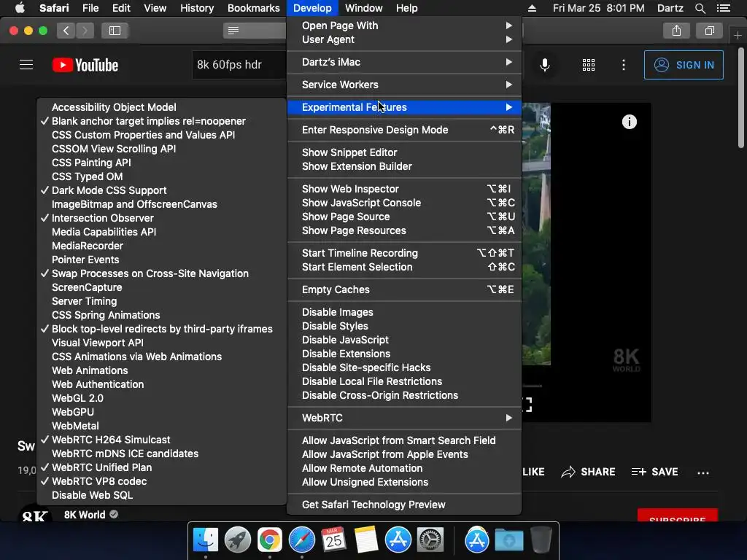Viewport: 747px width, 560px height.
Task: Expand Dartz's iMac submenu
Action: click(x=404, y=62)
